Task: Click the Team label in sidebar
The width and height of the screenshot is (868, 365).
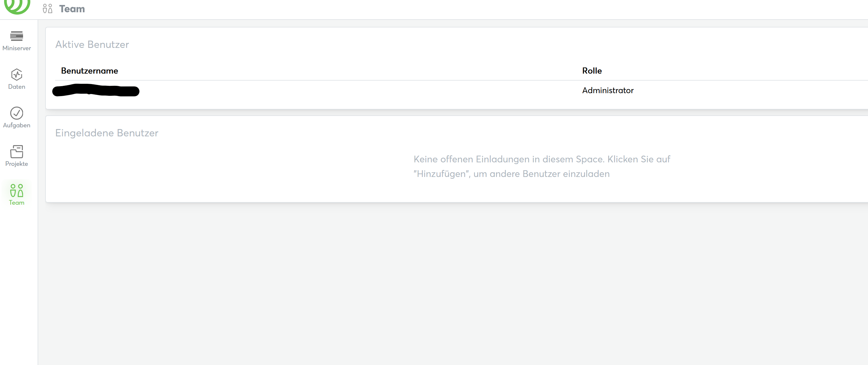Action: tap(17, 202)
